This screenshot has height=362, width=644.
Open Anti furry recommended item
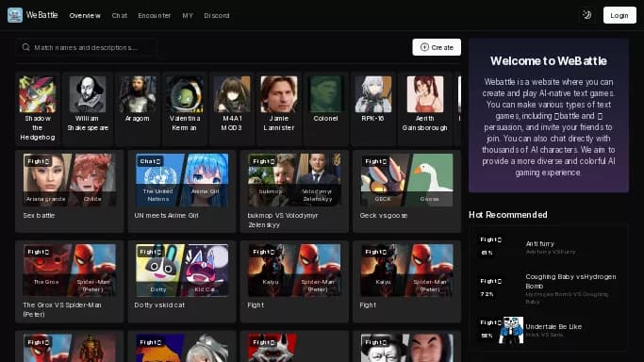tap(549, 247)
